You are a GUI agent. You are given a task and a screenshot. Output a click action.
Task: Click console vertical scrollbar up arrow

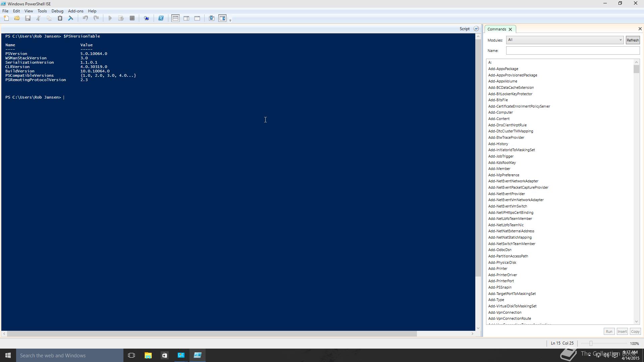click(478, 37)
